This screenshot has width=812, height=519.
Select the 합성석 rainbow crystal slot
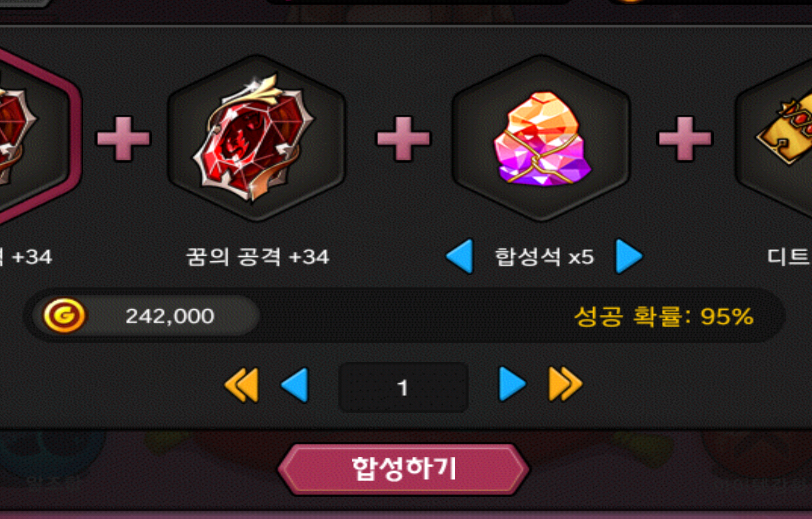541,138
